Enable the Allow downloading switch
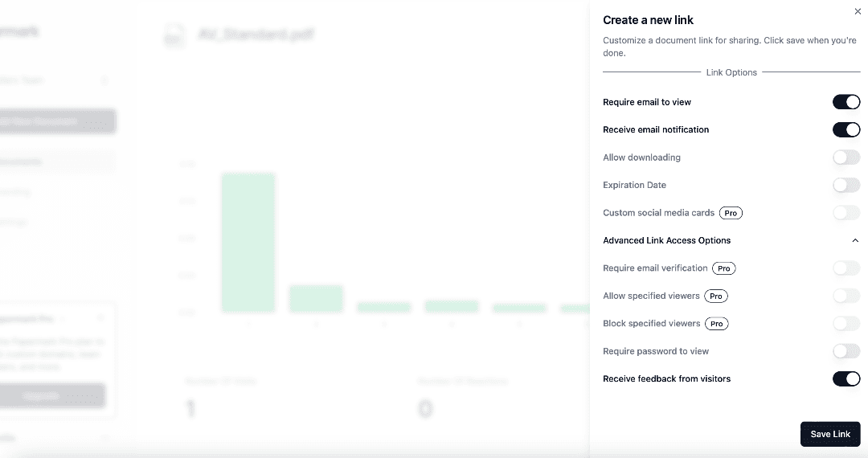The image size is (868, 458). [846, 157]
